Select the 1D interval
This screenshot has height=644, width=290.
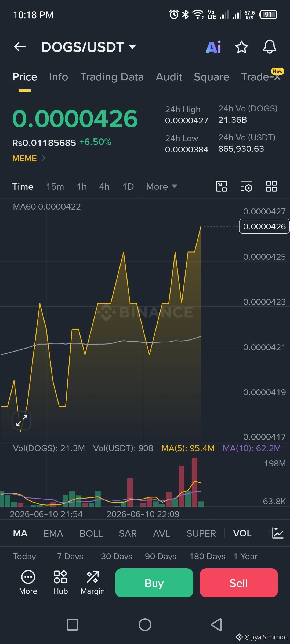tap(128, 186)
